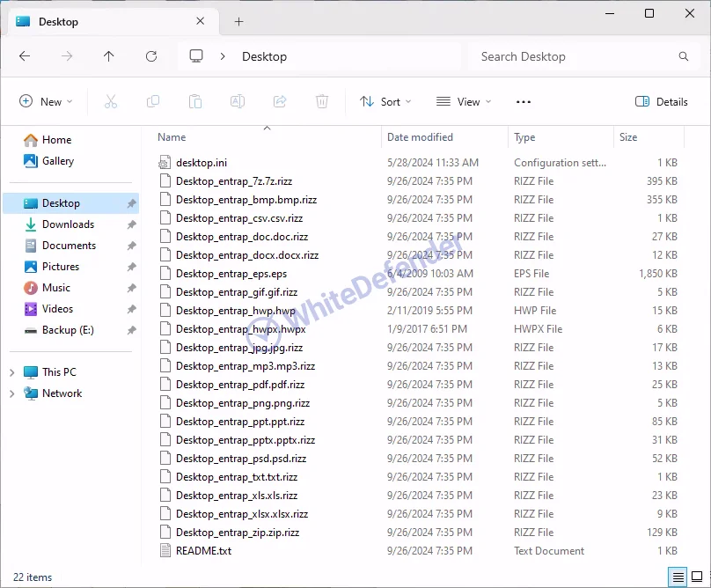
Task: Click the Rename icon in toolbar
Action: (238, 102)
